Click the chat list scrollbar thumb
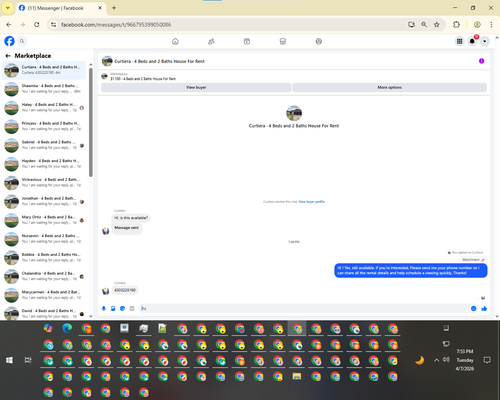 [91, 122]
